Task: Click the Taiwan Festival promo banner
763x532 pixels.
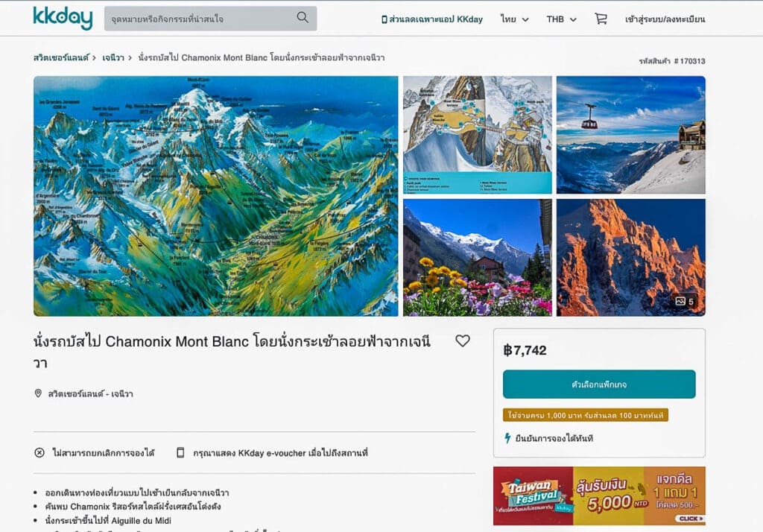Action: pos(599,496)
